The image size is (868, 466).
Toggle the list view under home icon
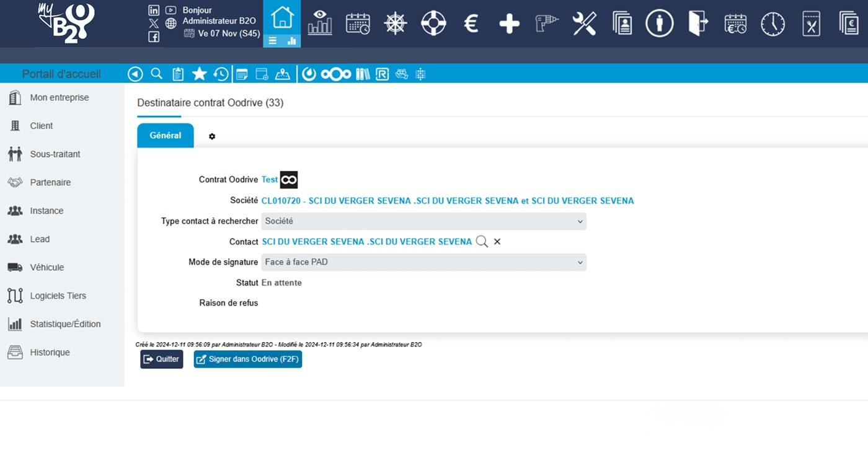[273, 41]
